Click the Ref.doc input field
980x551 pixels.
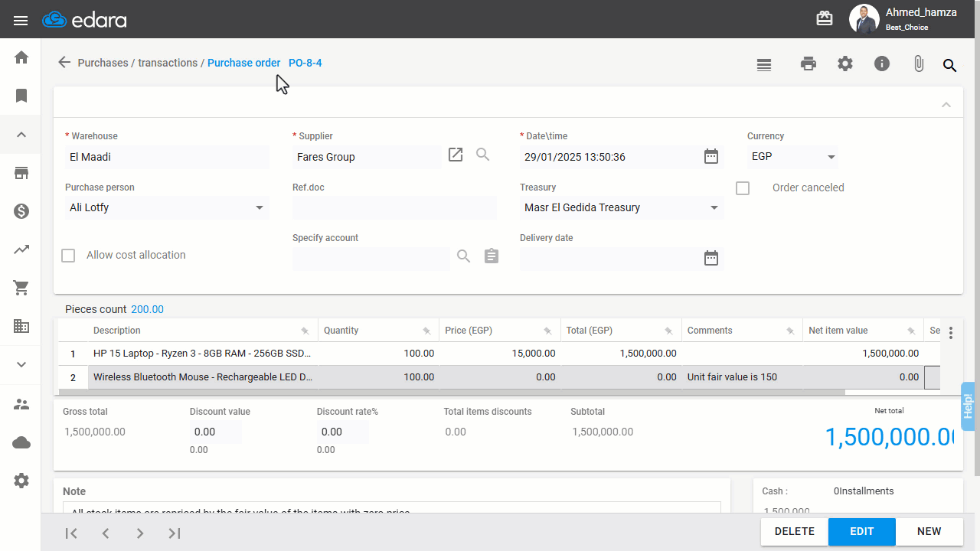click(x=394, y=207)
